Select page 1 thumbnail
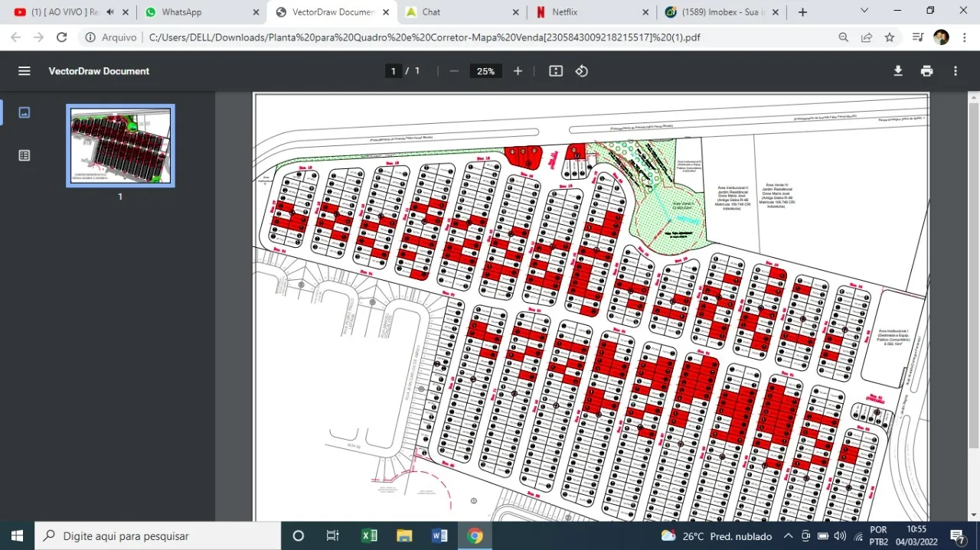The image size is (980, 550). (120, 145)
